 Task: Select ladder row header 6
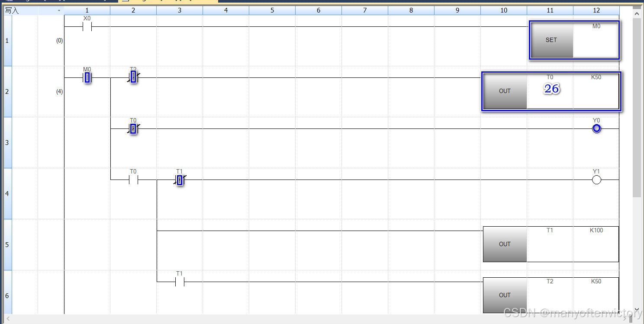point(7,292)
